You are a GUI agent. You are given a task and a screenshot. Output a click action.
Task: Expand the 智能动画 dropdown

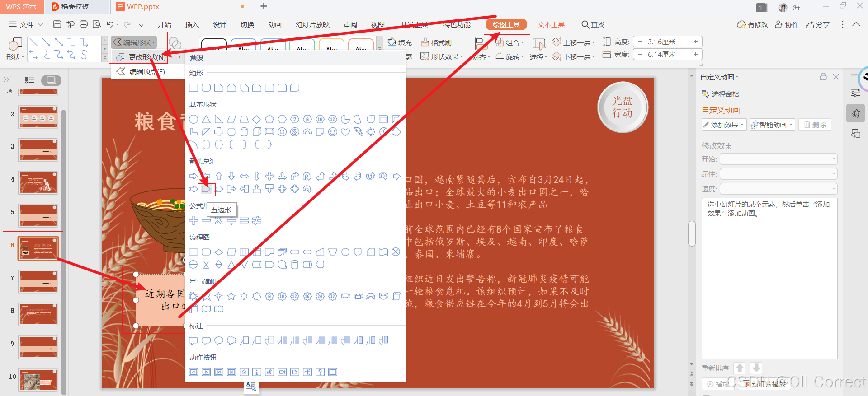coord(773,125)
